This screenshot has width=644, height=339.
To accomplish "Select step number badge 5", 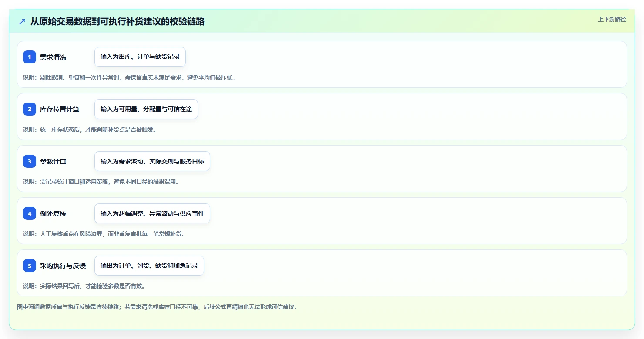I will (30, 266).
